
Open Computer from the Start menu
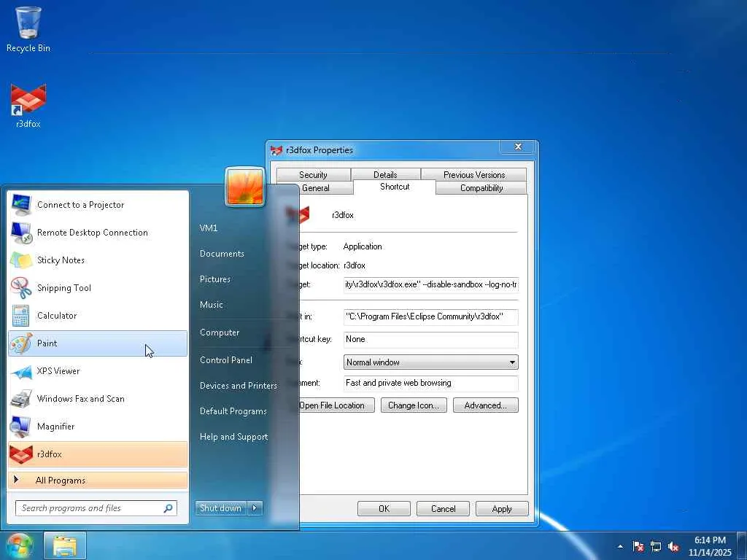(x=220, y=332)
